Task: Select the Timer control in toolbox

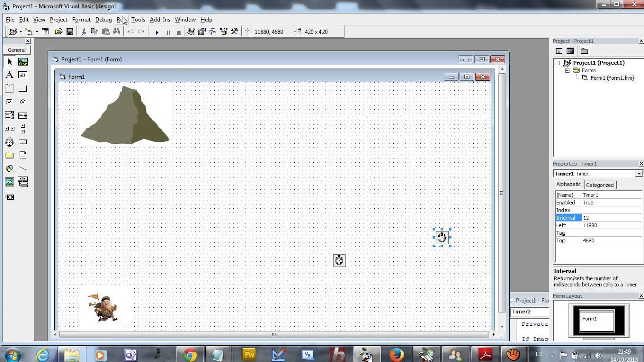Action: pyautogui.click(x=9, y=142)
